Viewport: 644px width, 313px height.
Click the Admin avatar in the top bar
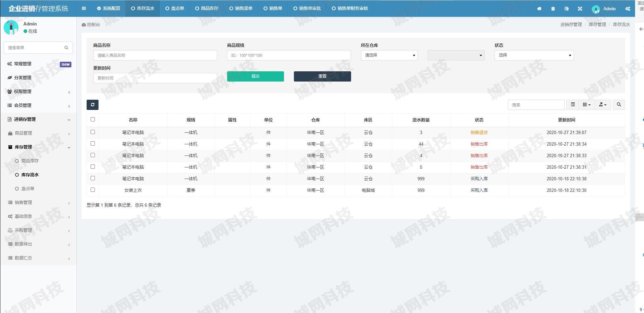point(596,9)
